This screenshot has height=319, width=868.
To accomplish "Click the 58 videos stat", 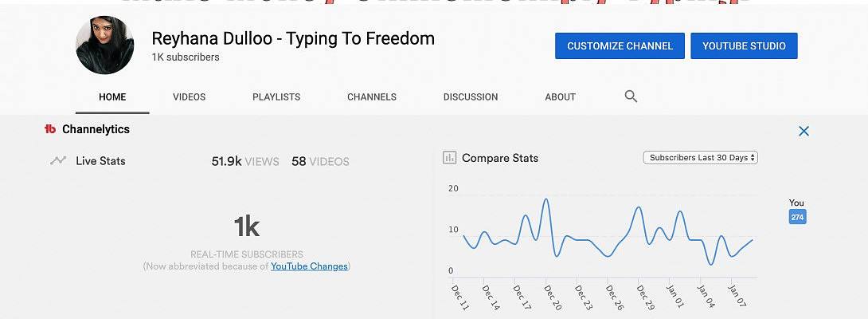I will [320, 161].
